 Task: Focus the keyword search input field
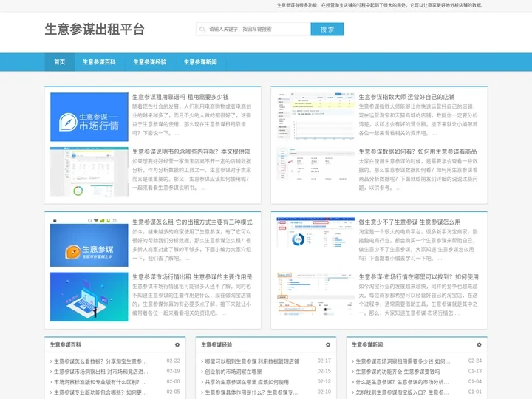pos(253,29)
